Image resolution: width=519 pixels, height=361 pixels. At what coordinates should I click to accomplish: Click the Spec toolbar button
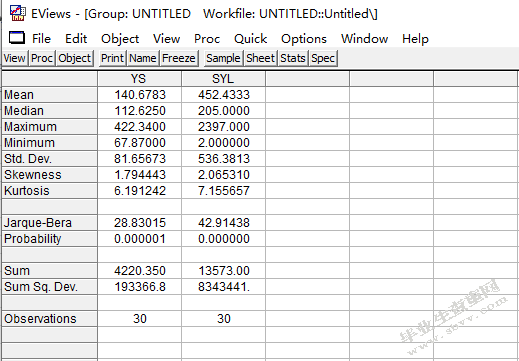pos(323,58)
